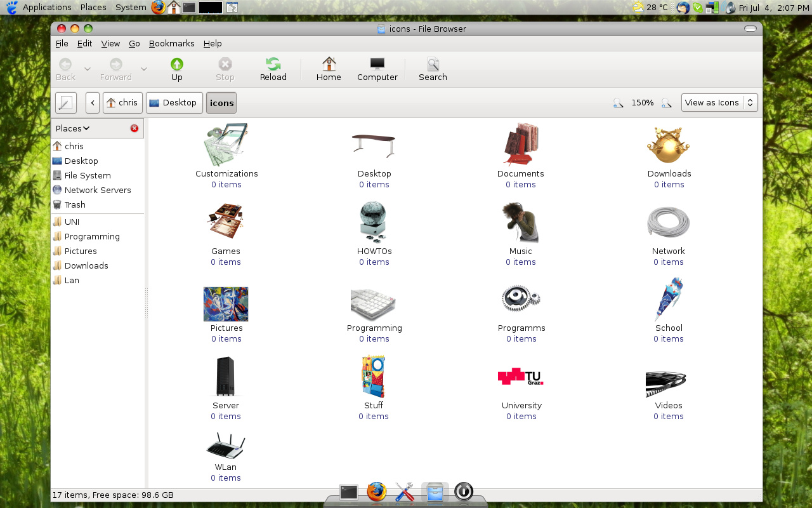Open the Go menu
The width and height of the screenshot is (812, 508).
(x=134, y=43)
